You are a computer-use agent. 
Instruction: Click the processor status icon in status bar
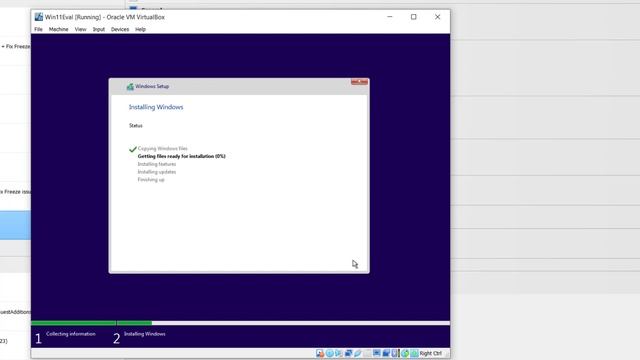394,353
